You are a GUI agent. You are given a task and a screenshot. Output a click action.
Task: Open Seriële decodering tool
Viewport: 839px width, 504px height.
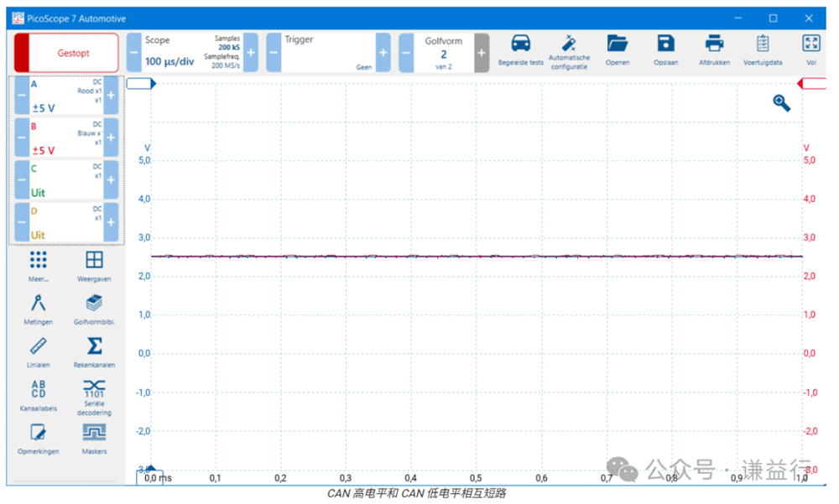tap(94, 395)
